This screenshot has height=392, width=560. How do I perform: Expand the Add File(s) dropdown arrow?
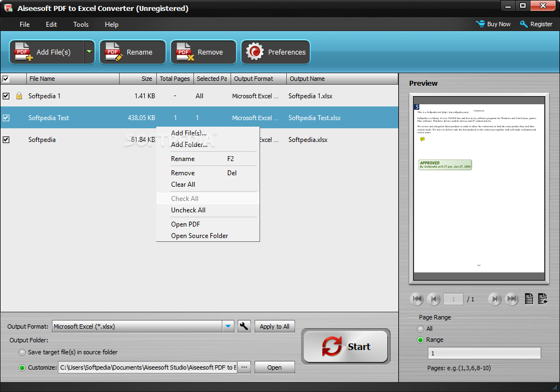coord(89,52)
